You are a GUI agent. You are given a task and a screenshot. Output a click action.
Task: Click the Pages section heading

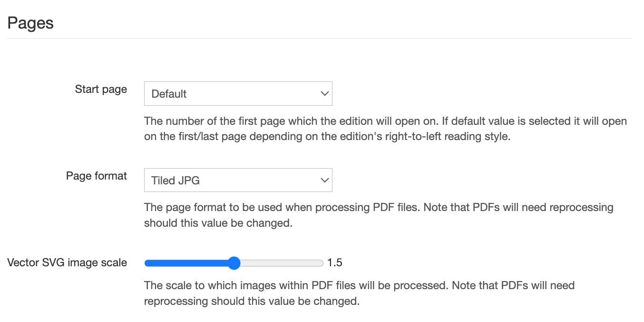pos(30,23)
